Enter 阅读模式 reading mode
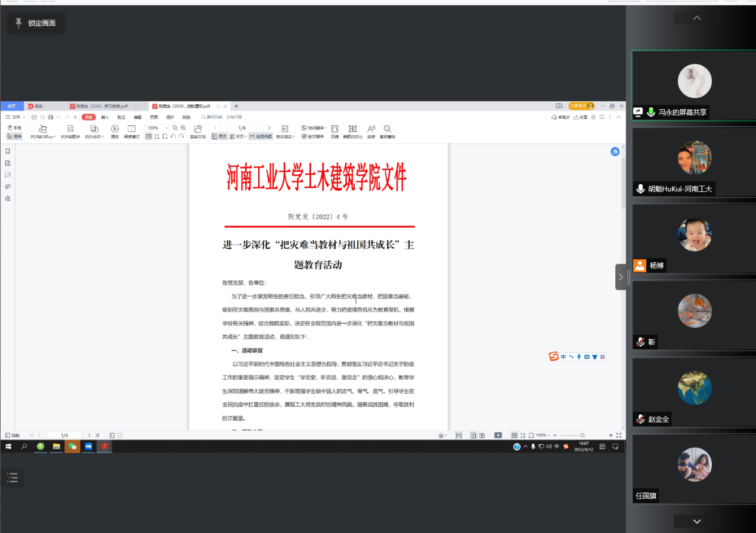This screenshot has height=533, width=756. [x=131, y=132]
